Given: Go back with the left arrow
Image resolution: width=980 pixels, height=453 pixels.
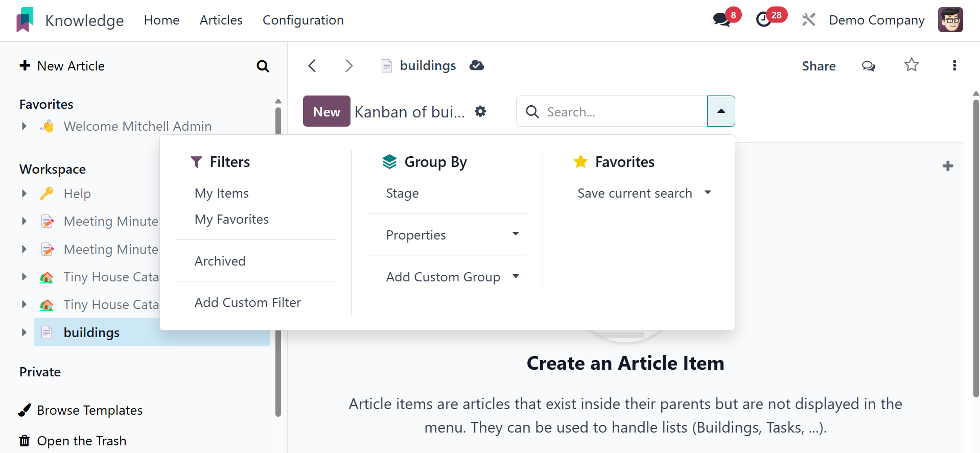Looking at the screenshot, I should [312, 66].
